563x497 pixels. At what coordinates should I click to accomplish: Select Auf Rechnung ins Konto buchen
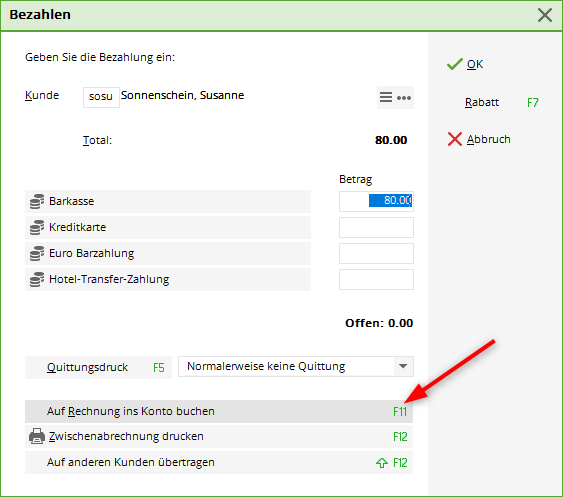click(x=219, y=411)
